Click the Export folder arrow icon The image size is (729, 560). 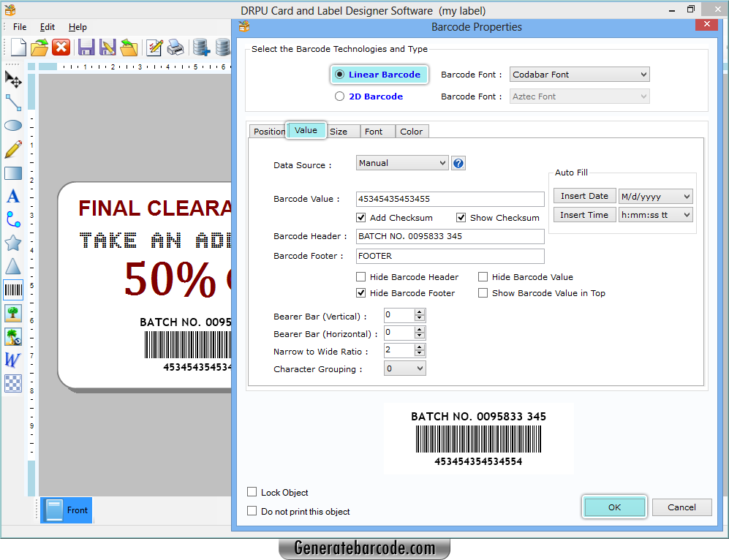pyautogui.click(x=129, y=48)
